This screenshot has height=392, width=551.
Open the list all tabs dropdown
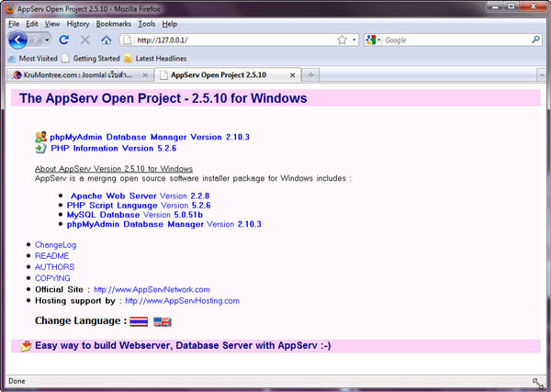[x=541, y=74]
